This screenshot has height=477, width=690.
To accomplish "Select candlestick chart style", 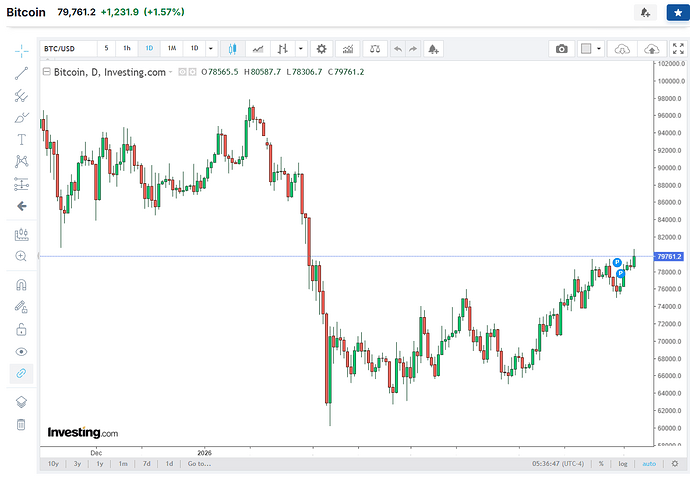I will 232,48.
